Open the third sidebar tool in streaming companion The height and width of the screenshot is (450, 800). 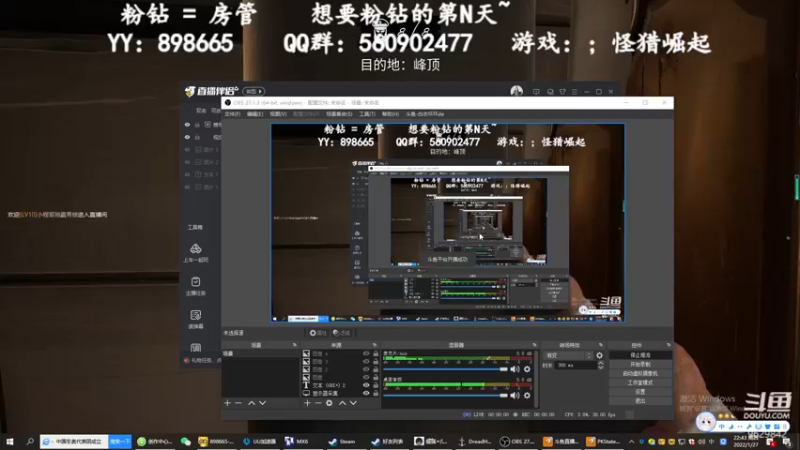pyautogui.click(x=196, y=319)
